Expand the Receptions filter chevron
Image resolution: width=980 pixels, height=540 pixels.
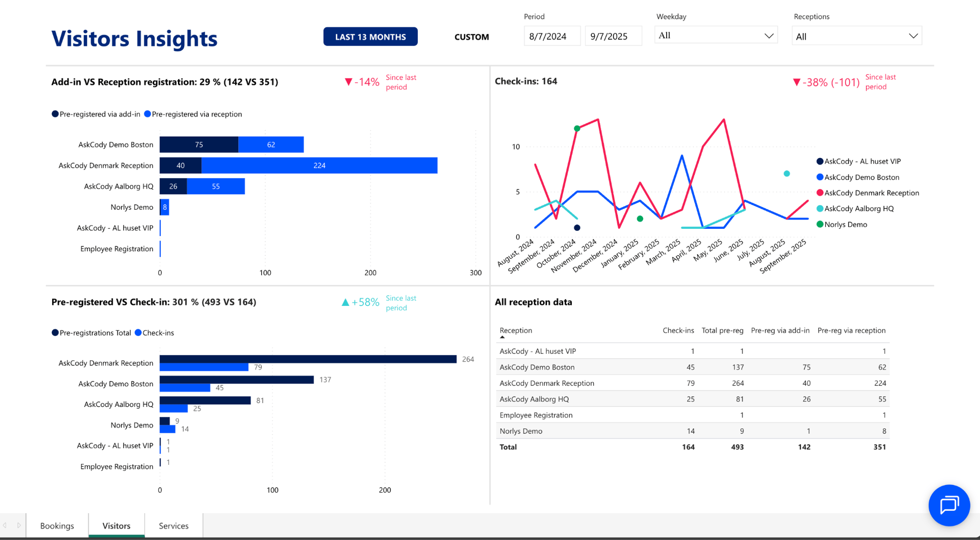pos(913,36)
